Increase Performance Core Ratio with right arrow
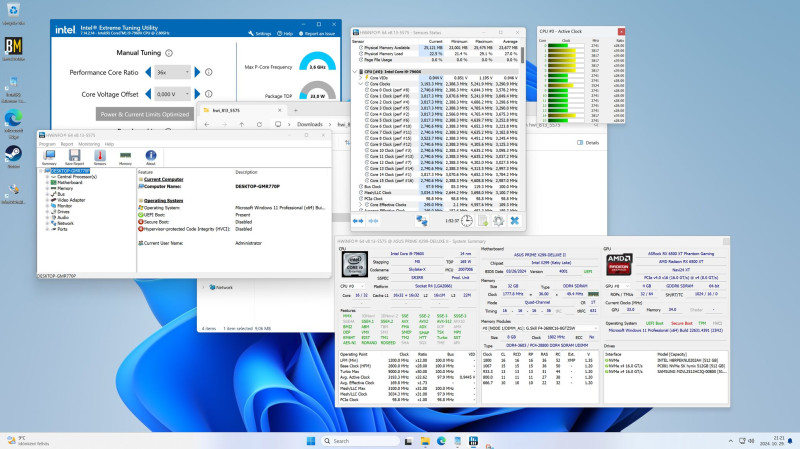 click(x=197, y=72)
